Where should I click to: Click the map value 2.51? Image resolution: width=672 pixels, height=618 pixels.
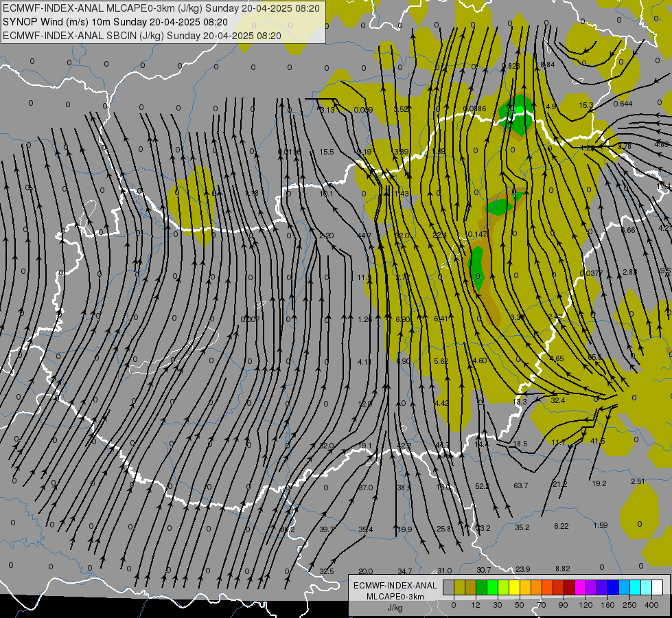tap(638, 481)
